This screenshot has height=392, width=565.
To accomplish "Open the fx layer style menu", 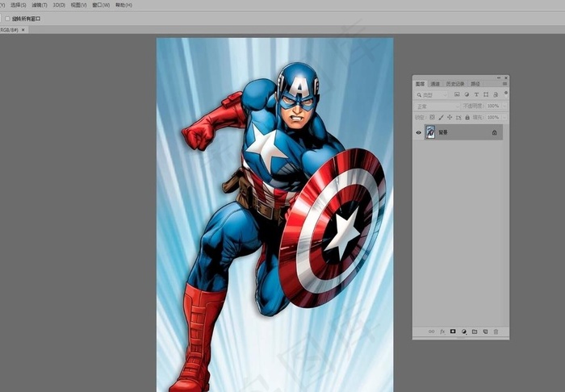I will pyautogui.click(x=442, y=332).
